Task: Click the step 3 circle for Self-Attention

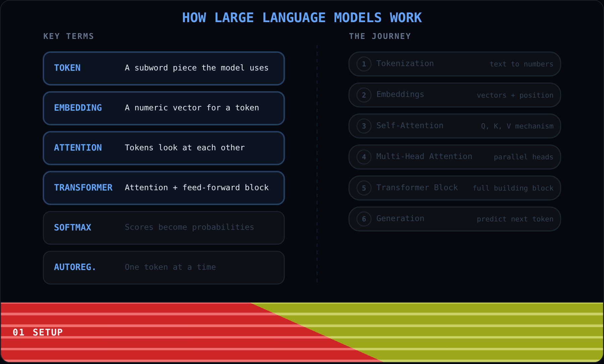Action: (x=364, y=126)
